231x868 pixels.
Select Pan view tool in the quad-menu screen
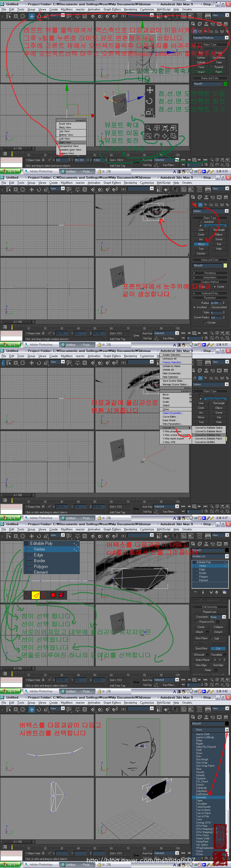point(216,512)
